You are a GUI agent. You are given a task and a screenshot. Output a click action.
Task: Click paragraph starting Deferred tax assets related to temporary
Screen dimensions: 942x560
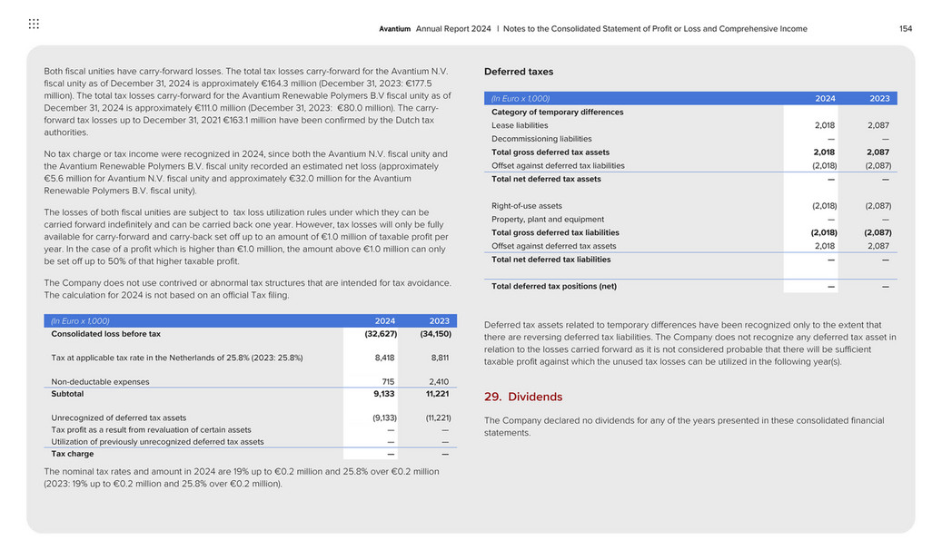coord(690,343)
